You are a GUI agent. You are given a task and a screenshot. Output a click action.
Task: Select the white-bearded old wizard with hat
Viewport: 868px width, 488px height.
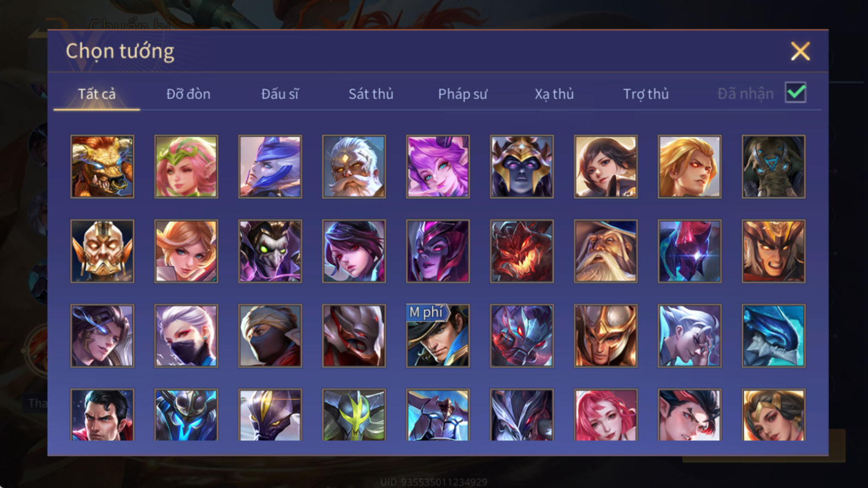[605, 251]
